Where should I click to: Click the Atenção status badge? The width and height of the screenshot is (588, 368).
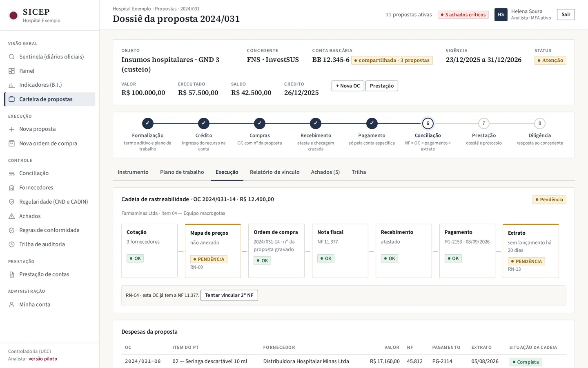click(550, 60)
